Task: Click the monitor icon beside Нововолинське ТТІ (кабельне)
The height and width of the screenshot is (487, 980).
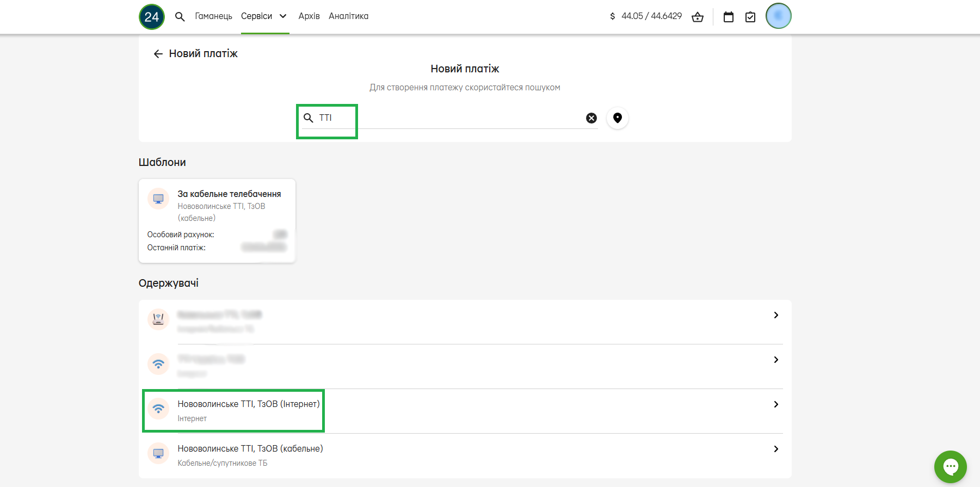Action: pos(158,453)
